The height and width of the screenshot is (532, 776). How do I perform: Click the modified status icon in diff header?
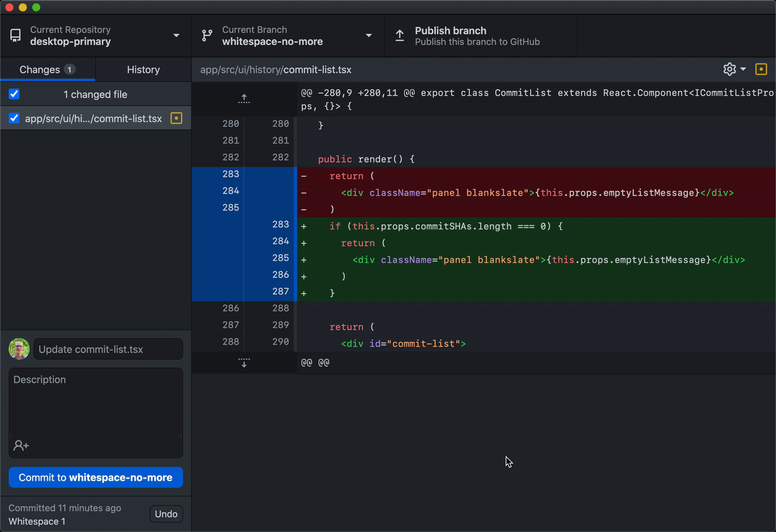pyautogui.click(x=761, y=69)
